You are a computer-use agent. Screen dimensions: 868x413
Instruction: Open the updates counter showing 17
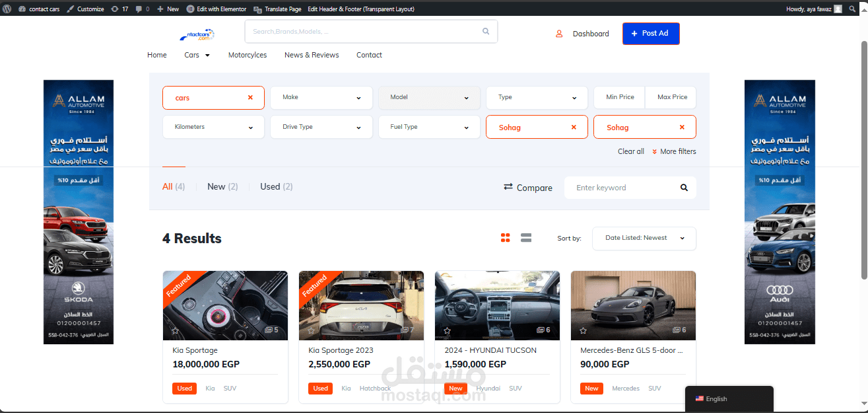click(120, 9)
